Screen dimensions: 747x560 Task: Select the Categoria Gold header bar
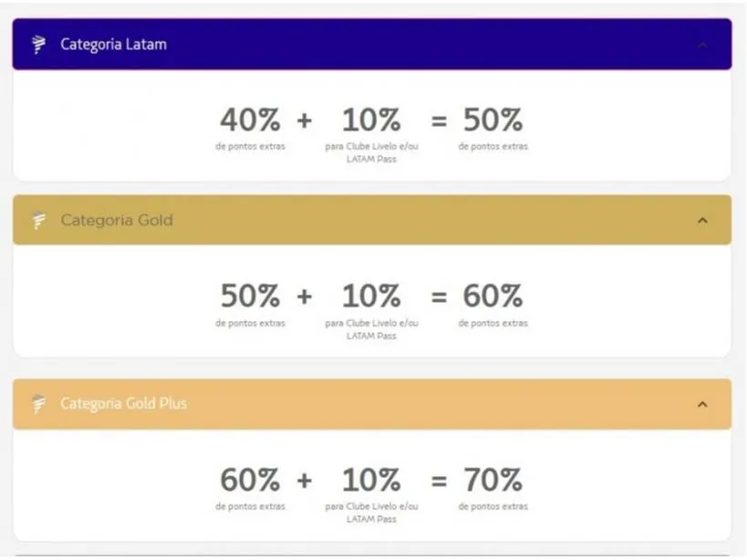coord(365,219)
